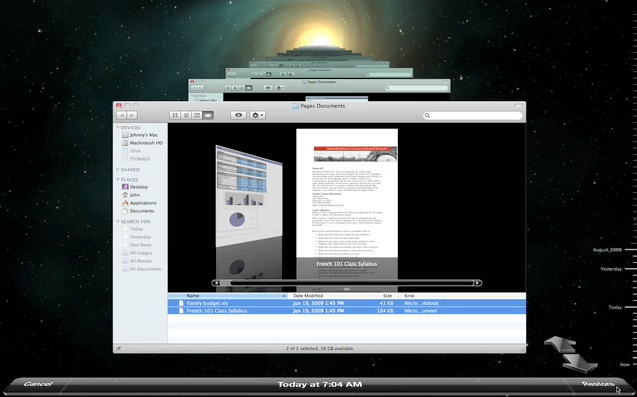Click the Restore button

[x=598, y=384]
